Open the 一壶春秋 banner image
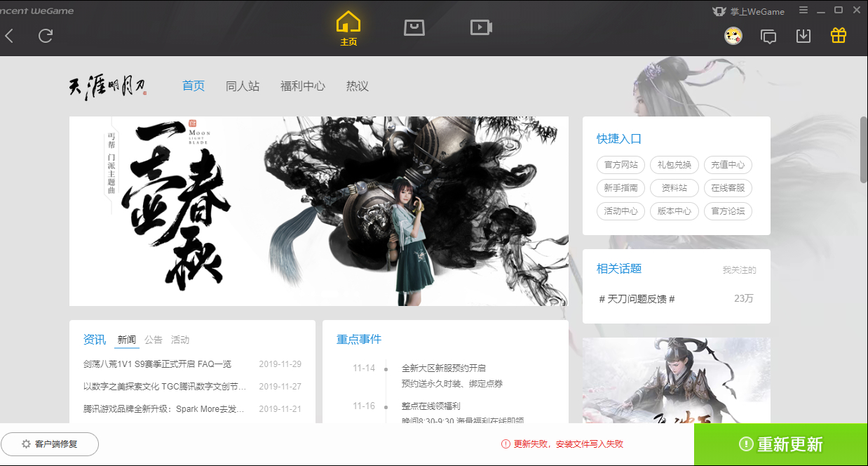Viewport: 868px width, 466px height. 319,211
